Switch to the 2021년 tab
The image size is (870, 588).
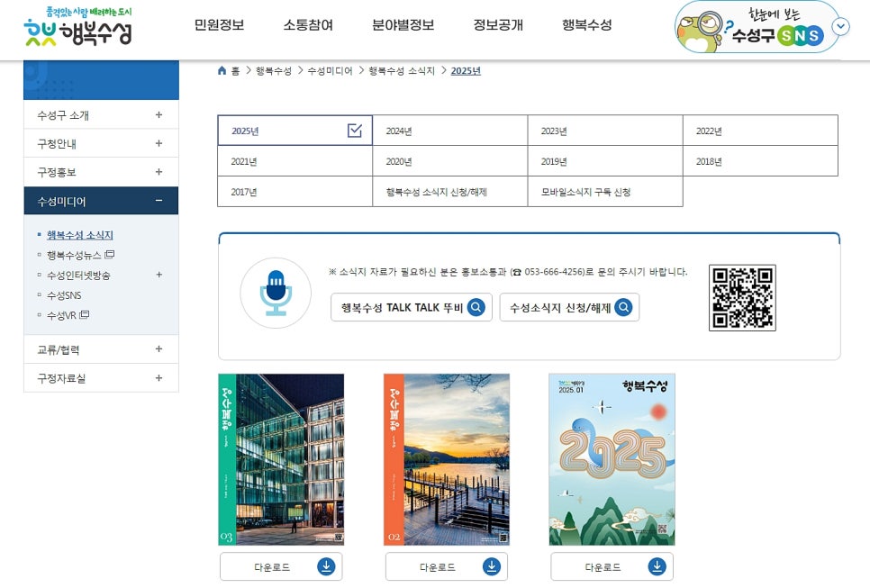pyautogui.click(x=295, y=161)
